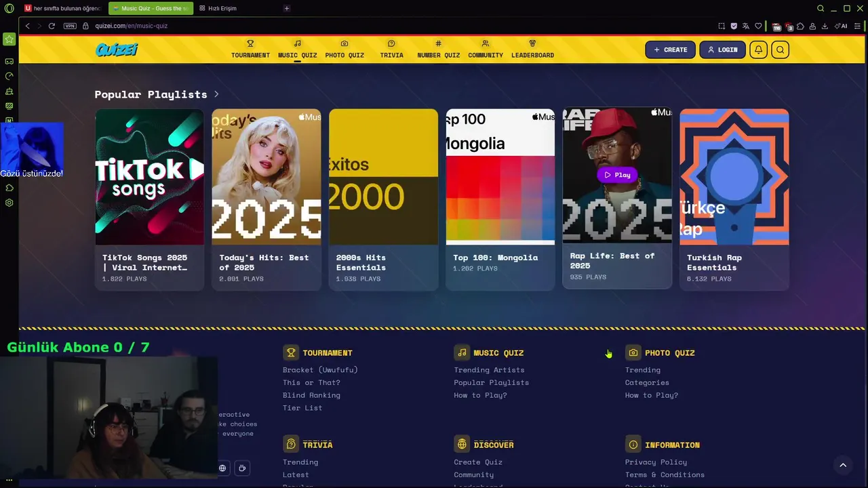The height and width of the screenshot is (488, 868).
Task: Open the downloads icon in toolbar
Action: 825,26
